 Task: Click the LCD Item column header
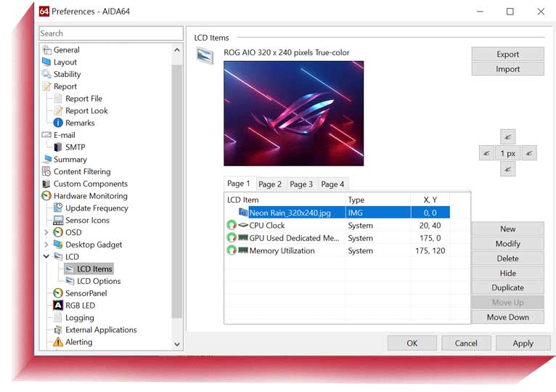[x=285, y=200]
